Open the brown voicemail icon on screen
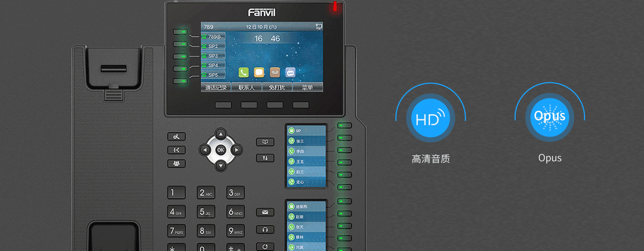Image resolution: width=644 pixels, height=251 pixels. click(x=275, y=73)
